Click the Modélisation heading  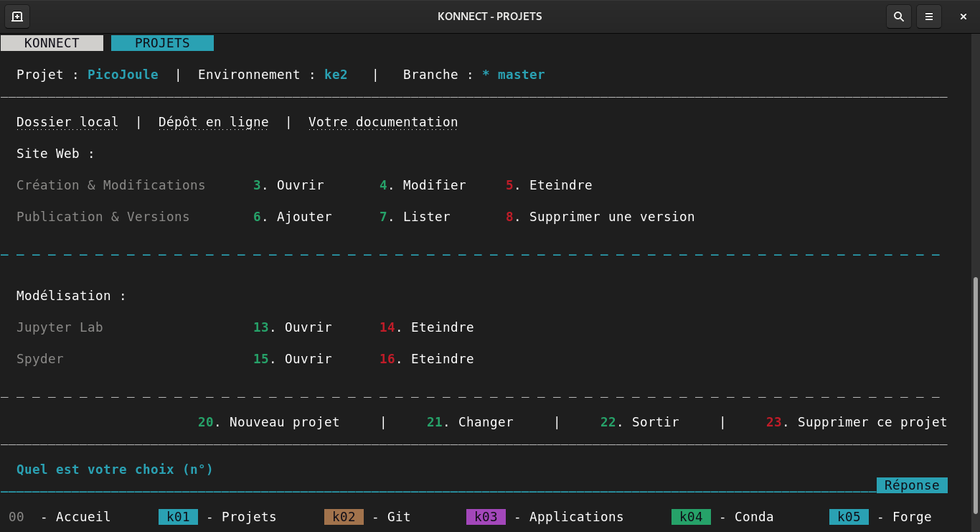[71, 296]
